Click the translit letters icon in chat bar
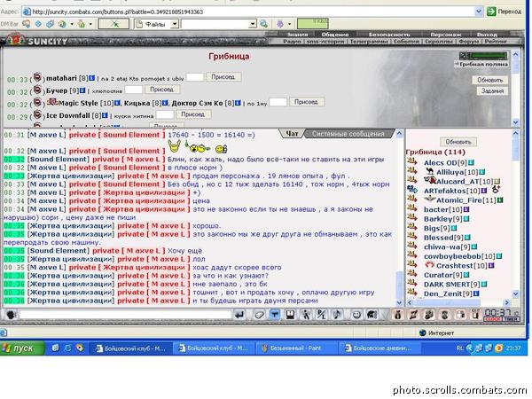Image resolution: width=532 pixels, height=399 pixels. (321, 315)
